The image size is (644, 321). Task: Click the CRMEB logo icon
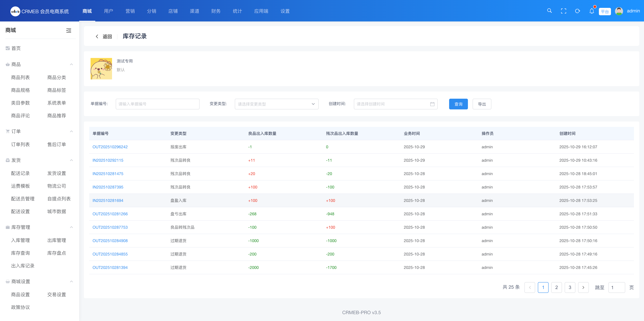coord(15,11)
